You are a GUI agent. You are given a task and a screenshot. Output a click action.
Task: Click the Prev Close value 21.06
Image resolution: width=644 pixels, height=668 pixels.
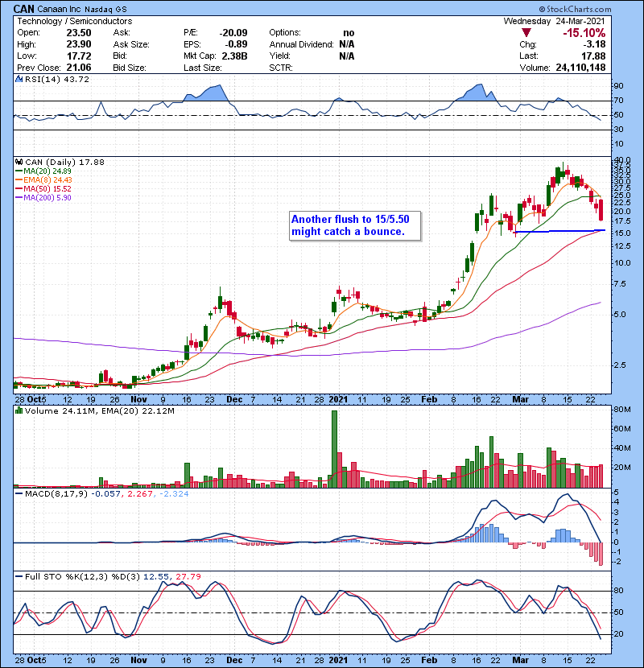coord(79,68)
